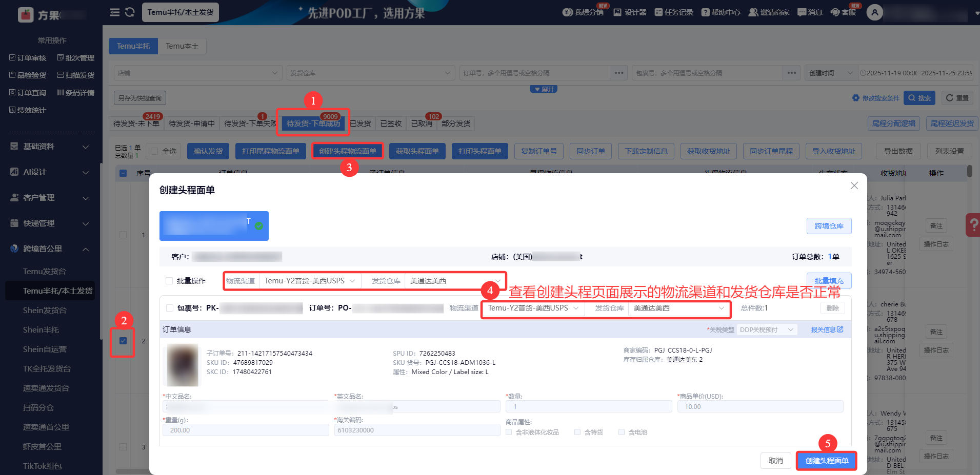Open 任务记录 task records
Screen dimensions: 980x475
[x=674, y=12]
